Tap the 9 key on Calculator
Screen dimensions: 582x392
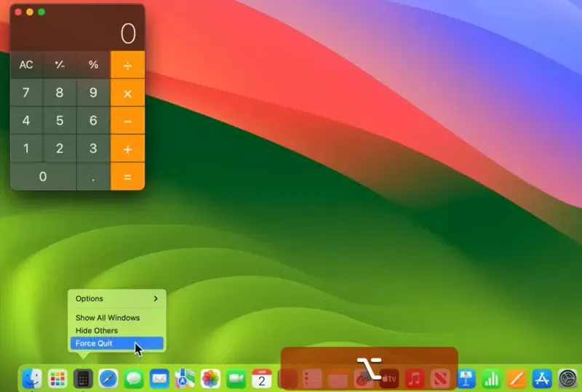coord(93,93)
